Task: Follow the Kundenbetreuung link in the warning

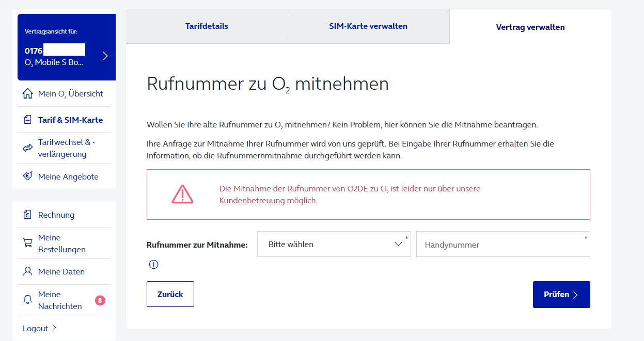Action: [x=252, y=201]
